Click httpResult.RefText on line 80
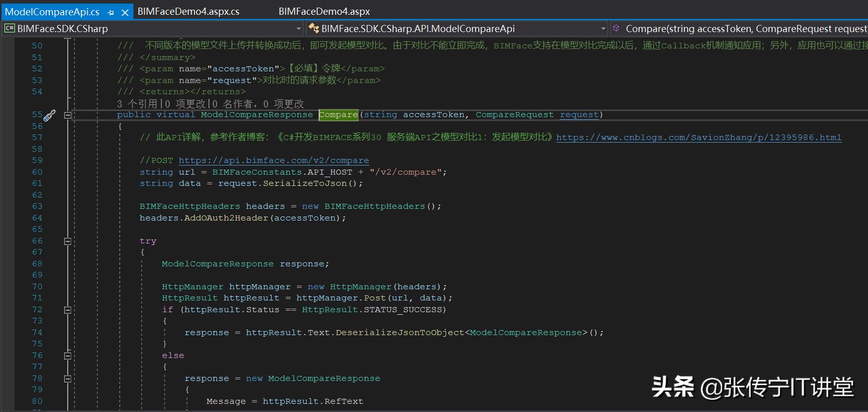The height and width of the screenshot is (412, 868). 313,401
